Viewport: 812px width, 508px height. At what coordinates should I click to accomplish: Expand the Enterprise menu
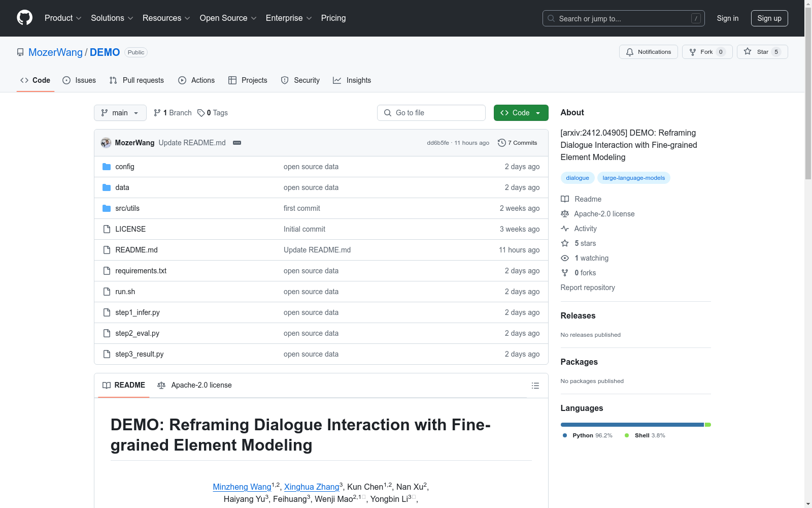tap(289, 18)
